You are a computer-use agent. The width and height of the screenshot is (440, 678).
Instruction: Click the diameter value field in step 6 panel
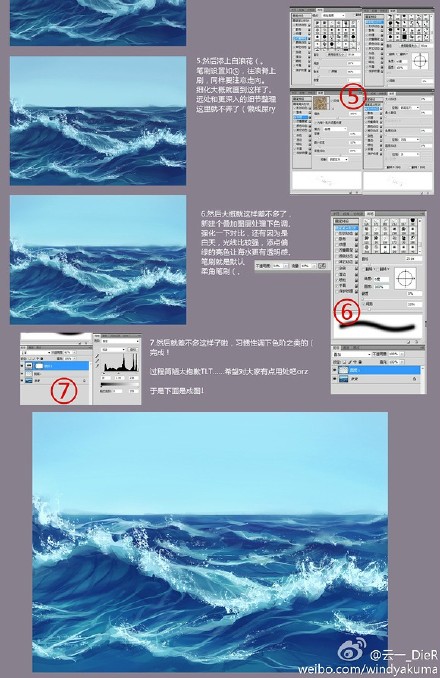point(414,259)
